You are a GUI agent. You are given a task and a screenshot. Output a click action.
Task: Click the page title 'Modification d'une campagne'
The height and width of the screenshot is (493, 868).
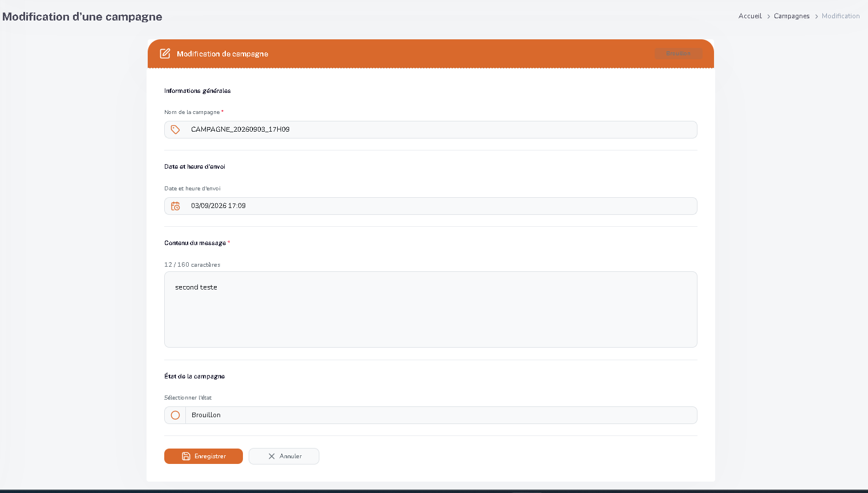(82, 17)
